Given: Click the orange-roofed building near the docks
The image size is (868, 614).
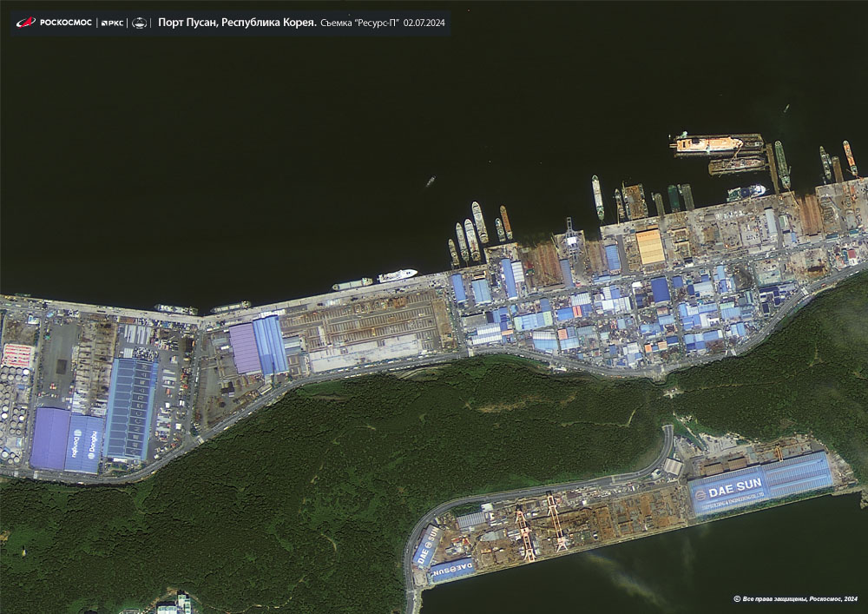Looking at the screenshot, I should pyautogui.click(x=650, y=247).
